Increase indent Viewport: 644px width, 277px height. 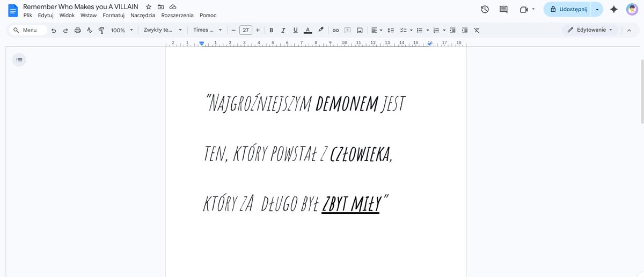point(465,30)
